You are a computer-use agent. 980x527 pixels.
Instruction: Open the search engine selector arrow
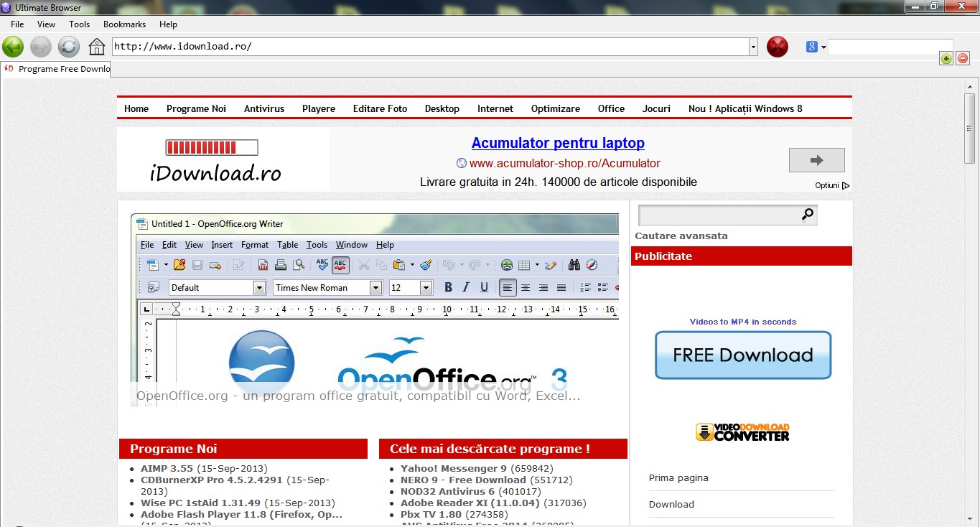coord(823,47)
